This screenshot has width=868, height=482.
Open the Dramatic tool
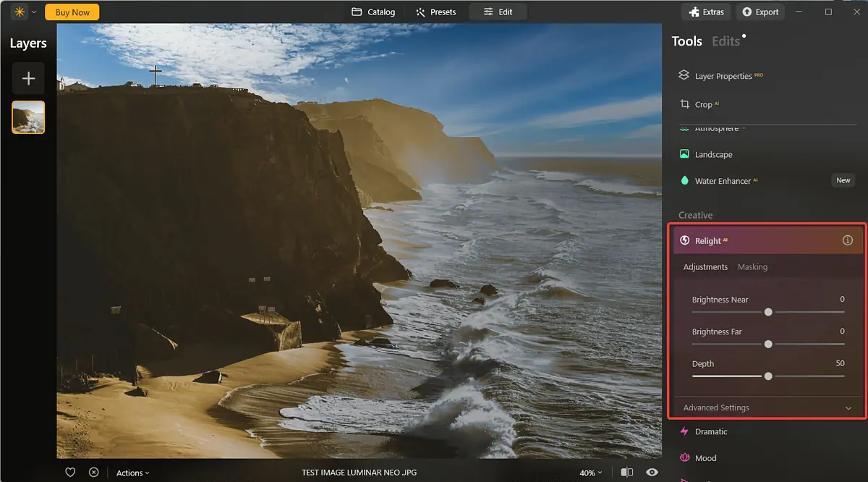click(x=710, y=431)
